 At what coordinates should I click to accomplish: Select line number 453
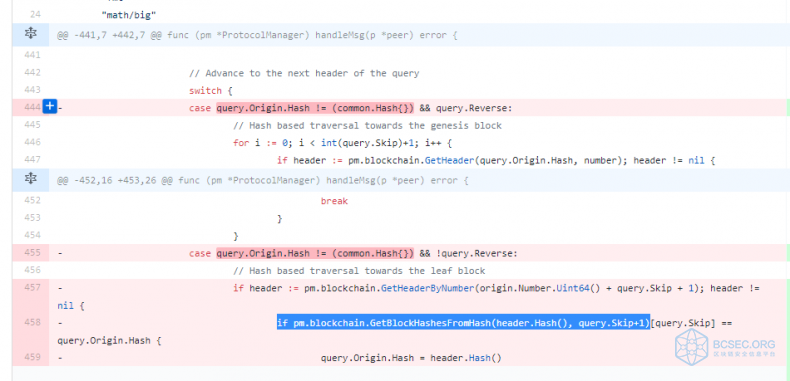click(32, 218)
